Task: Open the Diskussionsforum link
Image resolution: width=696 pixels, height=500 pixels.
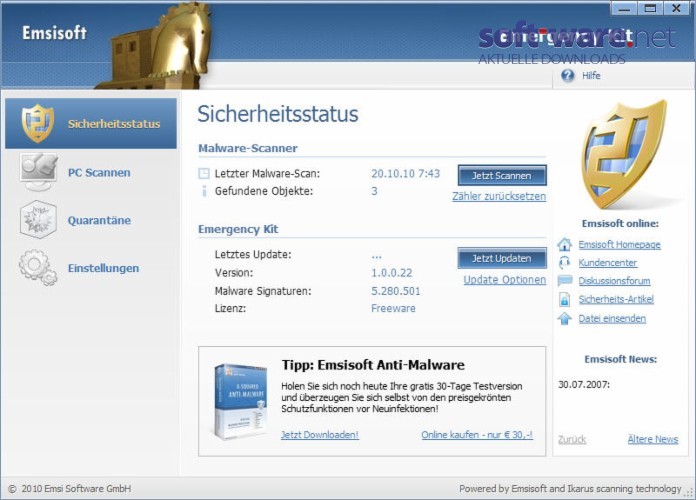Action: pyautogui.click(x=614, y=281)
